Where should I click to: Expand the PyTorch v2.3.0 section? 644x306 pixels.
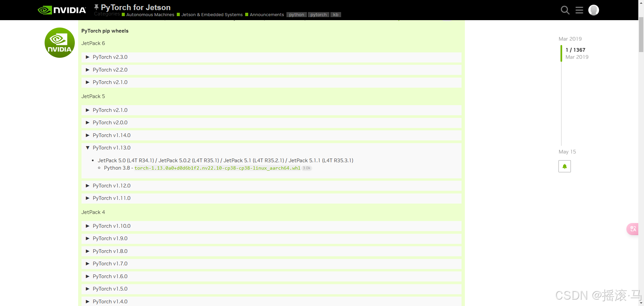110,57
